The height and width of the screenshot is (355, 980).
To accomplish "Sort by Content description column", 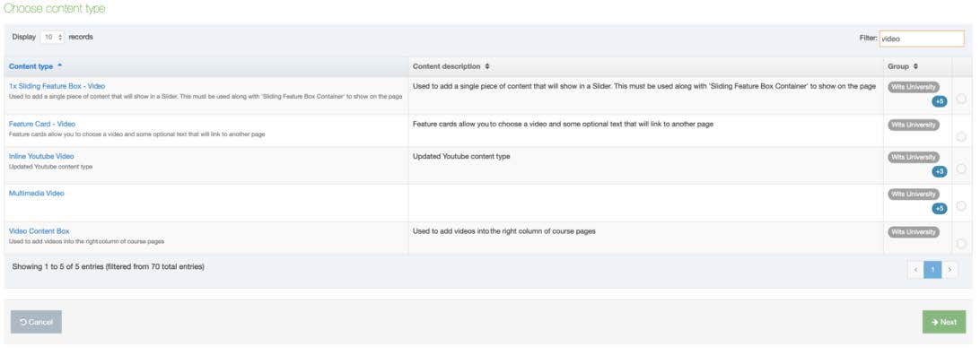I will pyautogui.click(x=451, y=66).
